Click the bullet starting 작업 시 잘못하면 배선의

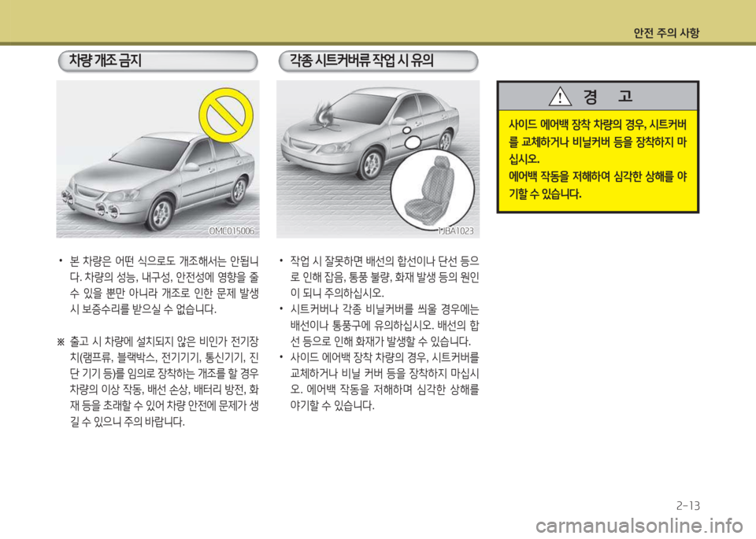tap(379, 277)
